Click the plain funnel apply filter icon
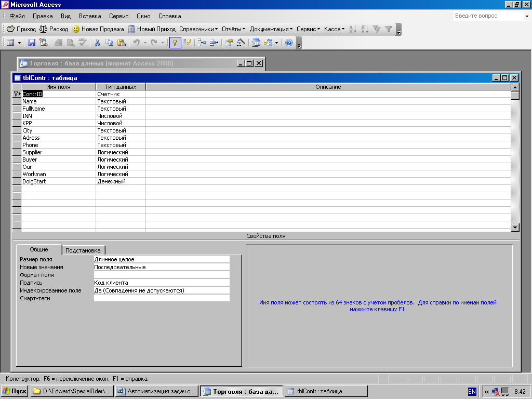The image size is (532, 399). 389,29
